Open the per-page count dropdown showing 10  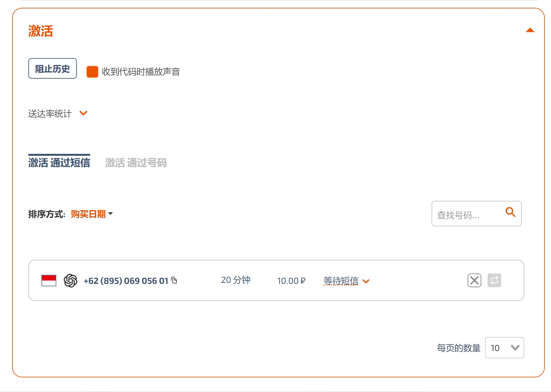pos(504,348)
